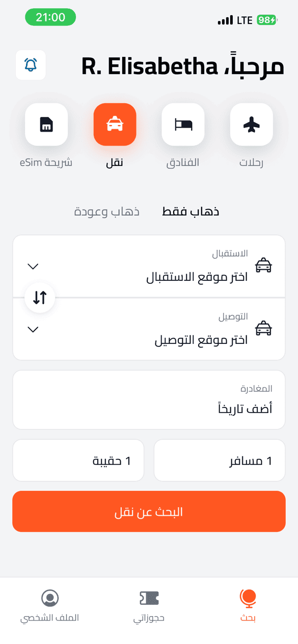Click the swap locations arrows icon
The width and height of the screenshot is (298, 644).
(x=39, y=298)
